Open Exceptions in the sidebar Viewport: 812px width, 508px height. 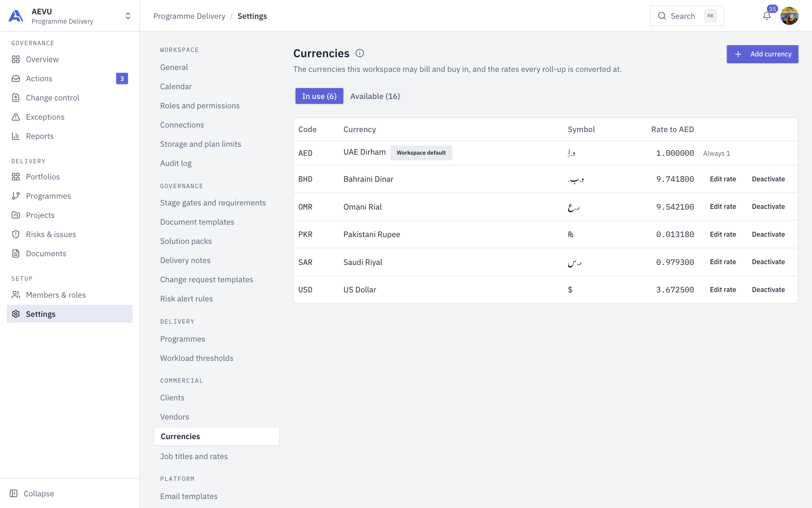tap(70, 117)
